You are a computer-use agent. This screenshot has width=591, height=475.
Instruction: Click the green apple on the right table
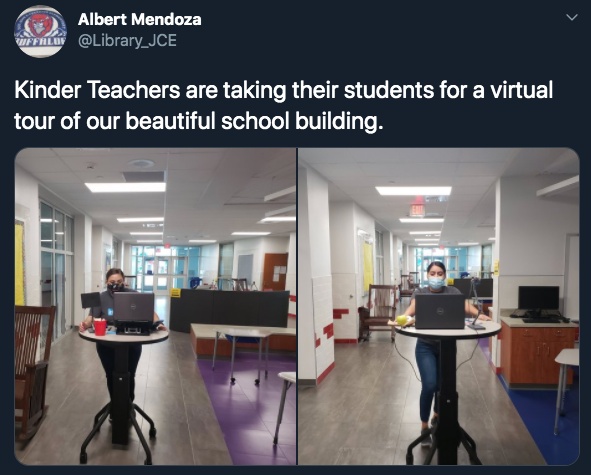point(402,320)
